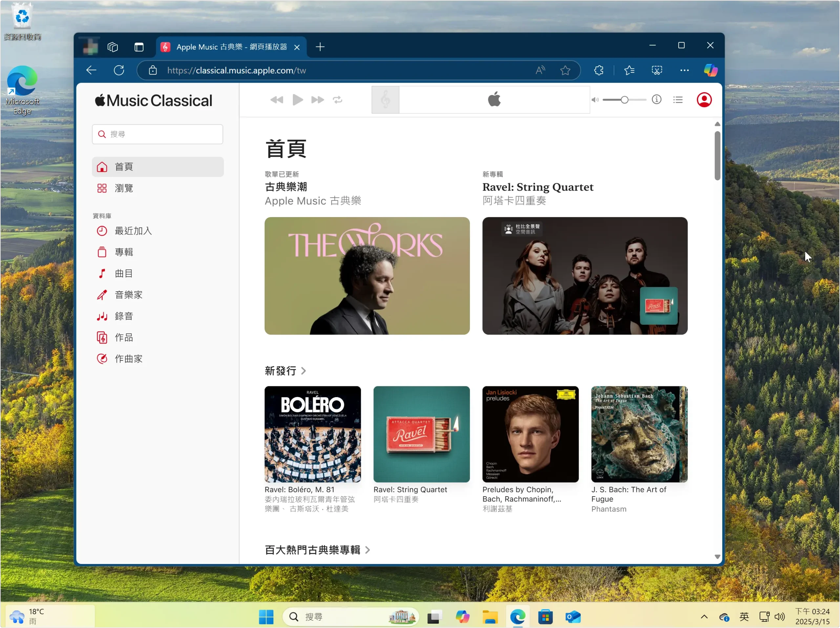Open the track info icon
Image resolution: width=840 pixels, height=628 pixels.
657,99
